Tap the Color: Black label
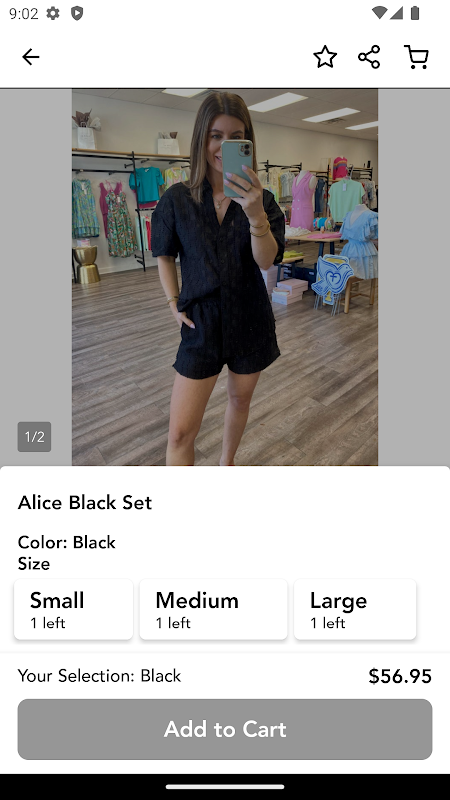450x800 pixels. pos(67,542)
